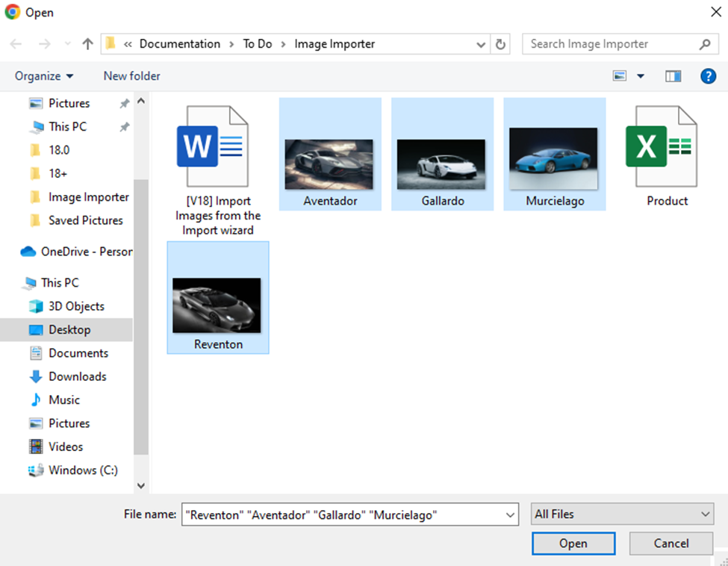Image resolution: width=728 pixels, height=566 pixels.
Task: Select the Murcielago image thumbnail
Action: 555,154
